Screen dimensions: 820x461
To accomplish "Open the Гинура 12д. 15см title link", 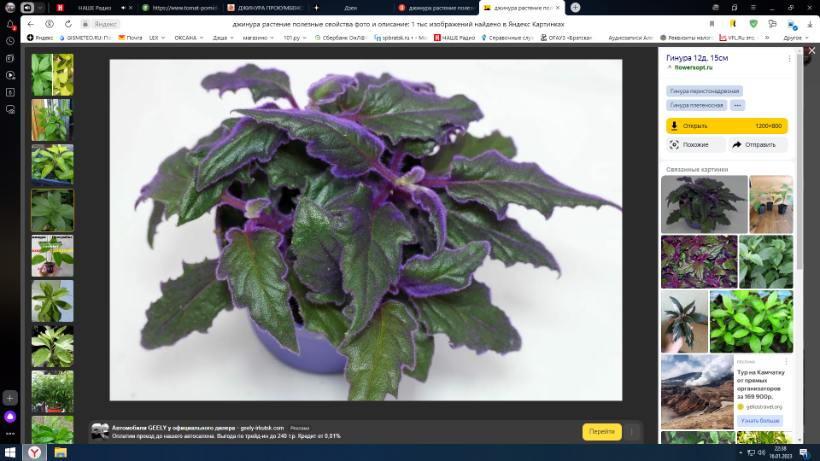I will click(x=697, y=58).
